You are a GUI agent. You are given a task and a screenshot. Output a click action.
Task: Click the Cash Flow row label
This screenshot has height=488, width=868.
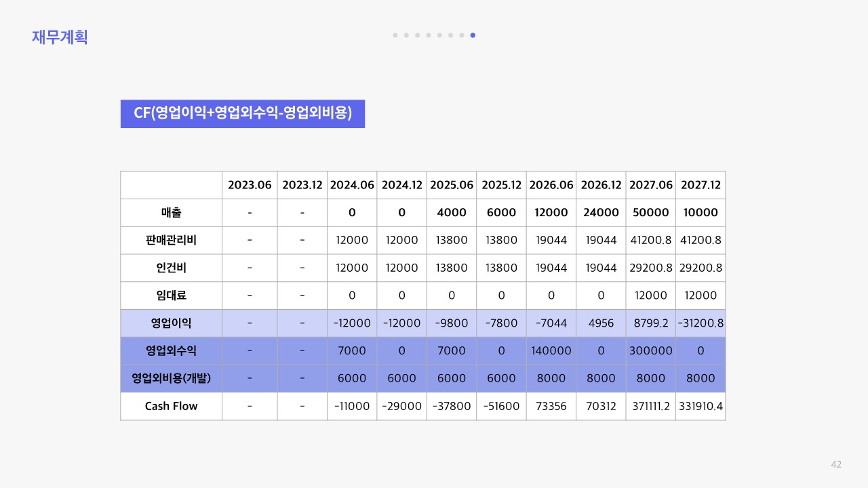(172, 407)
